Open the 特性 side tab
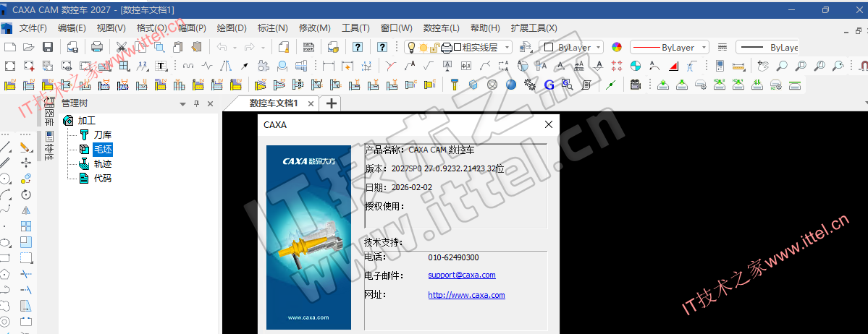The image size is (868, 334). 49,145
